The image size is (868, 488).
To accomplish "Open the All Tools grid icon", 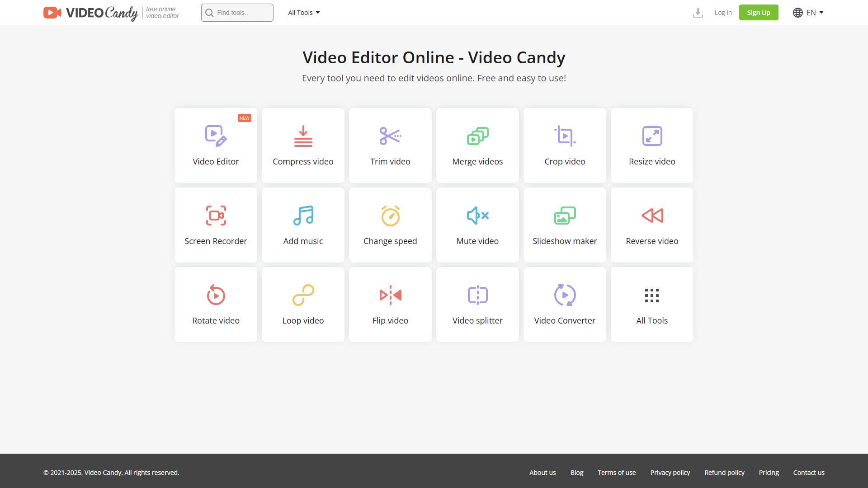I will [652, 295].
